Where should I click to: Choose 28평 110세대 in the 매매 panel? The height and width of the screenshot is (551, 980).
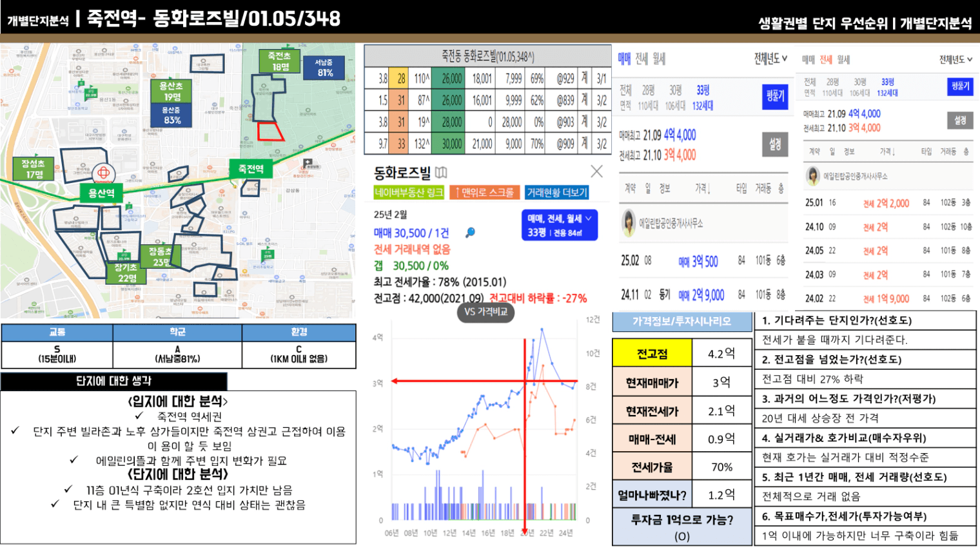pyautogui.click(x=648, y=97)
